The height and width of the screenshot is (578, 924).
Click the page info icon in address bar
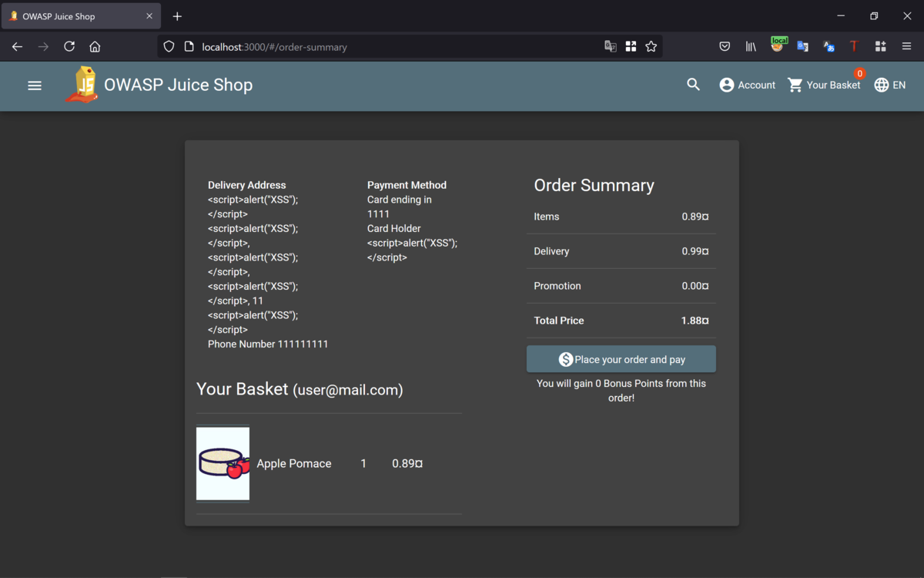(x=189, y=46)
